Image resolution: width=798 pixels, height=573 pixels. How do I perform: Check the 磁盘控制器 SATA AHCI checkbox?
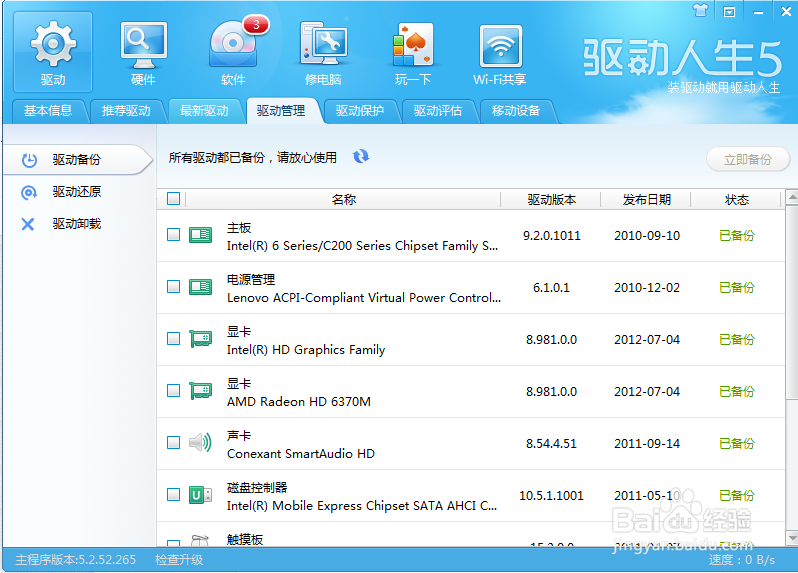[x=174, y=494]
